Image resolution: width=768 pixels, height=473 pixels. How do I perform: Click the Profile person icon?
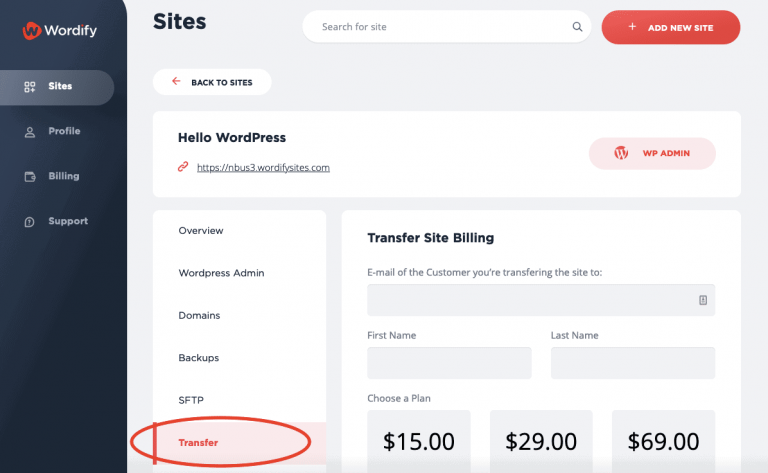coord(30,132)
